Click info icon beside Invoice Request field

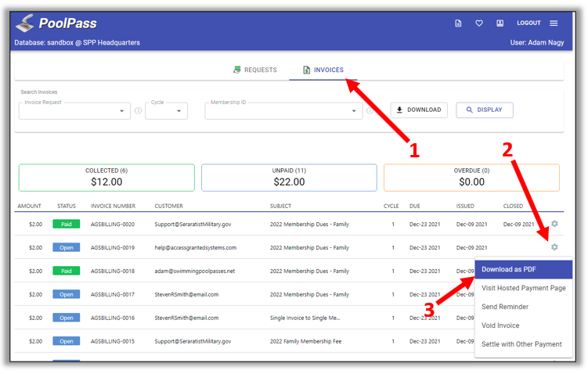point(138,111)
